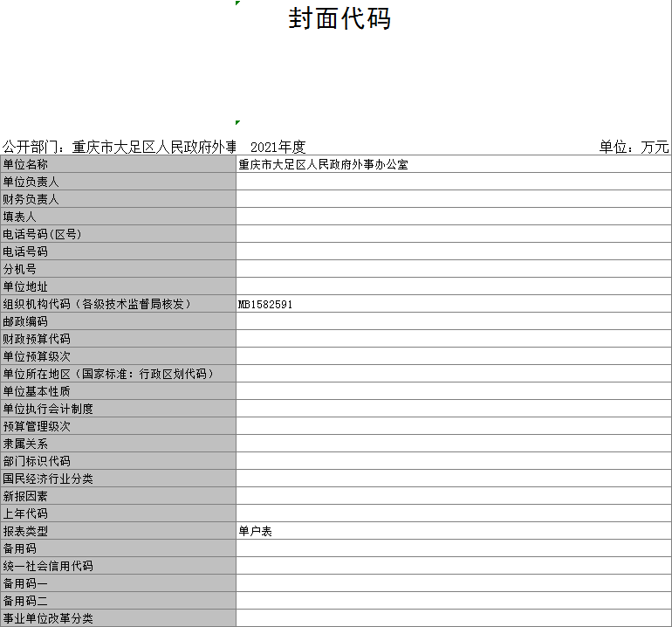Click the empty value cell for 单位负责人
The image size is (672, 627).
pyautogui.click(x=454, y=182)
